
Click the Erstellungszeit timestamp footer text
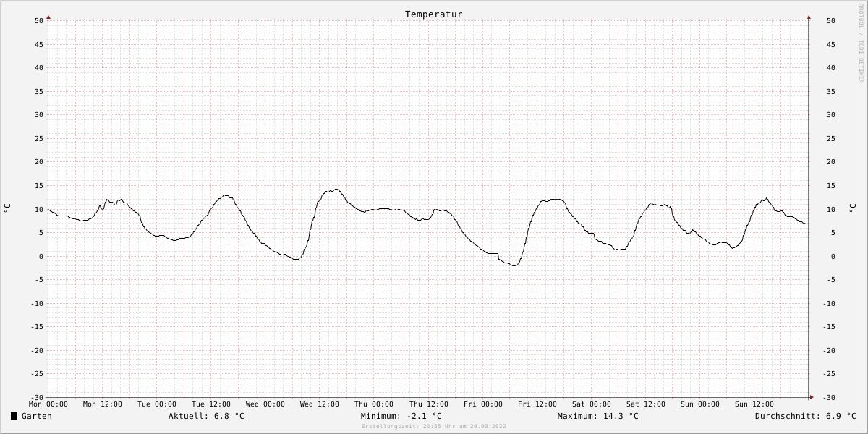pyautogui.click(x=434, y=427)
